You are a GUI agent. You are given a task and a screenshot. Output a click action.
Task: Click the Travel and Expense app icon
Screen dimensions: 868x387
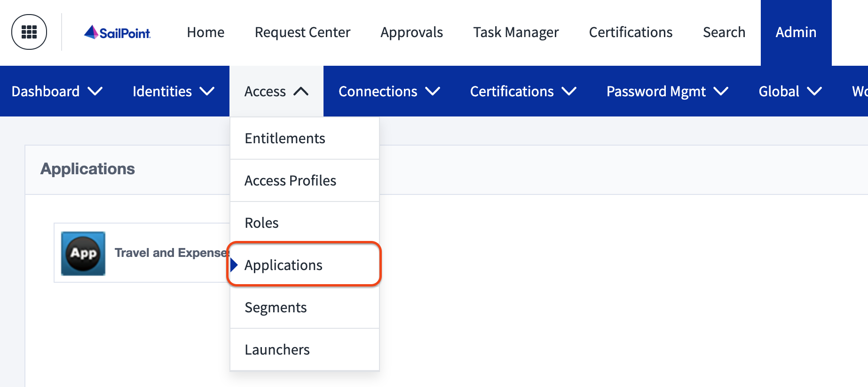pyautogui.click(x=83, y=253)
